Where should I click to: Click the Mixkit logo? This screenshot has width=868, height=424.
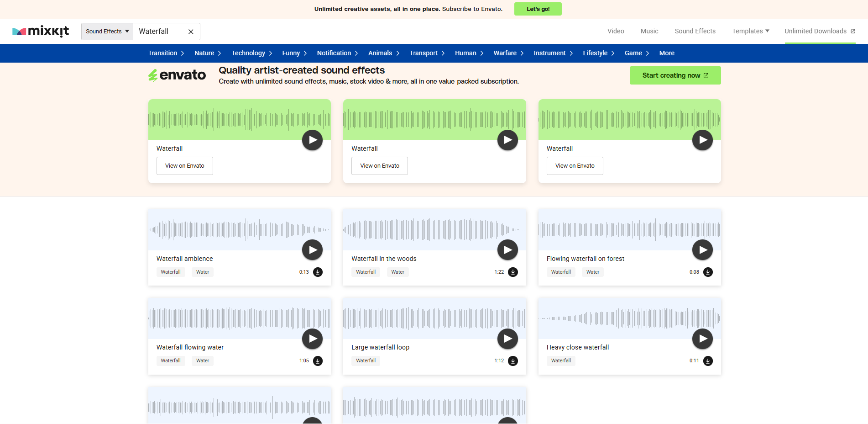pos(41,31)
